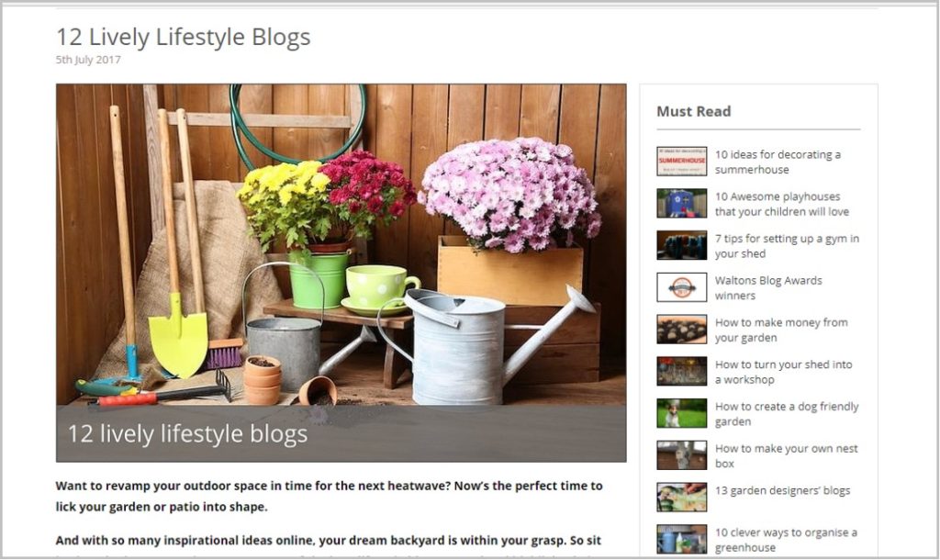Image resolution: width=940 pixels, height=560 pixels.
Task: Follow 'How to make your own nest box' link
Action: click(x=786, y=455)
